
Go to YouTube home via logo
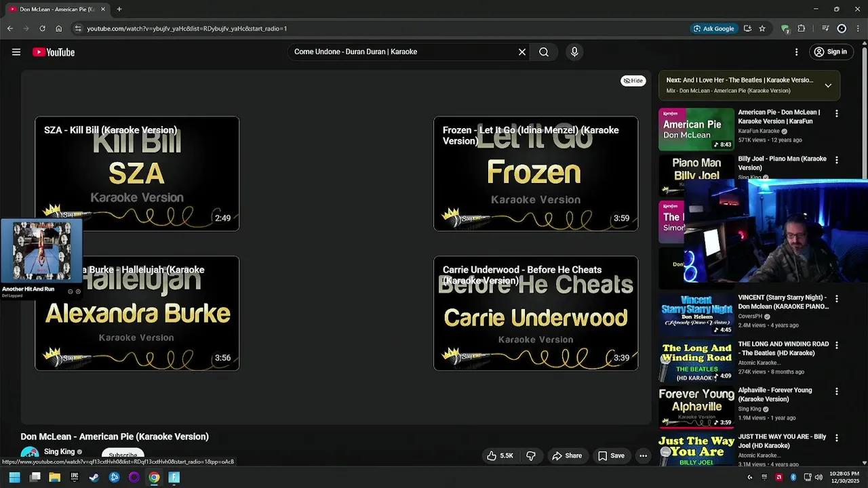pos(54,52)
